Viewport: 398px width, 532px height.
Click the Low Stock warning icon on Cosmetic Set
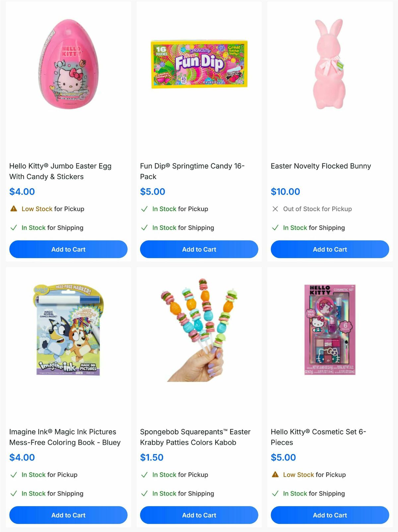(275, 475)
